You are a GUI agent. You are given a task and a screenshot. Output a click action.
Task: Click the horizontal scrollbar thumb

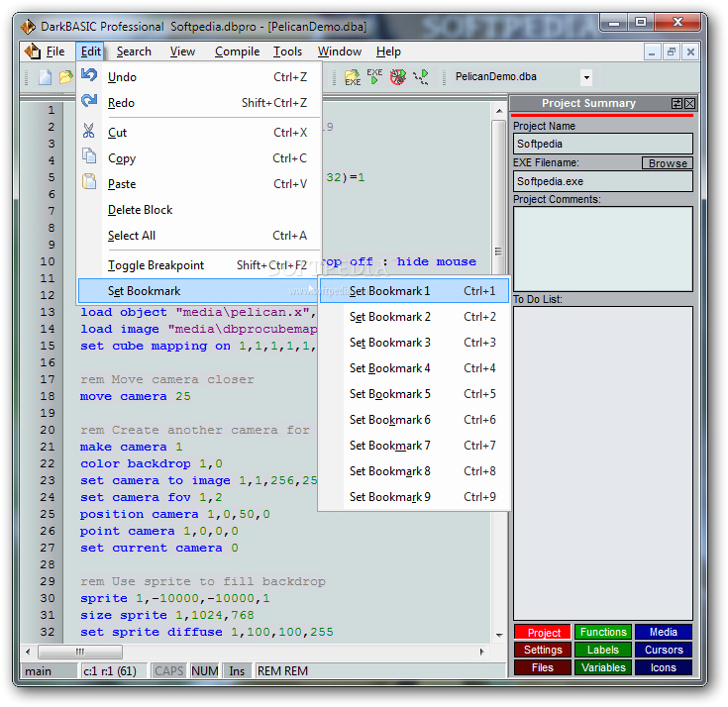point(80,652)
